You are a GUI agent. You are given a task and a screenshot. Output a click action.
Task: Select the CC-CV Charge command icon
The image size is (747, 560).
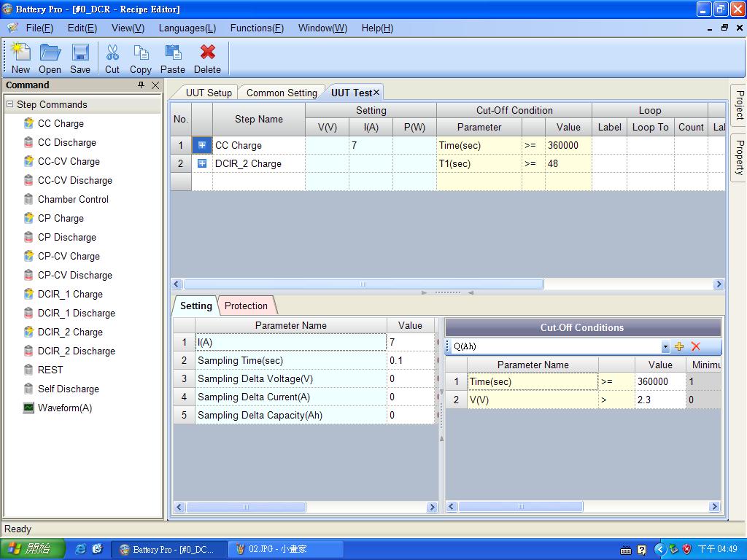point(28,161)
